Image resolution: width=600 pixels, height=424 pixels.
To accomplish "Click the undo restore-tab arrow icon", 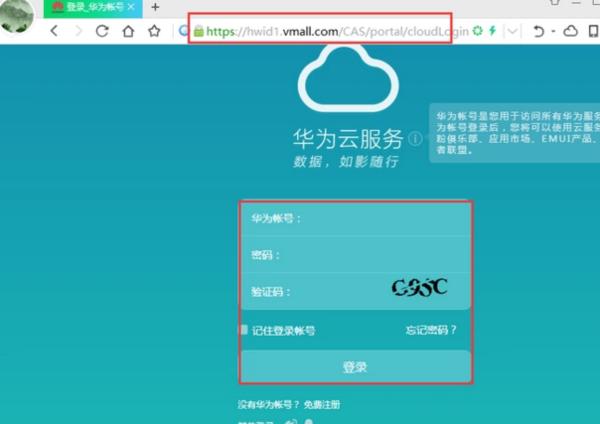I will pyautogui.click(x=538, y=31).
